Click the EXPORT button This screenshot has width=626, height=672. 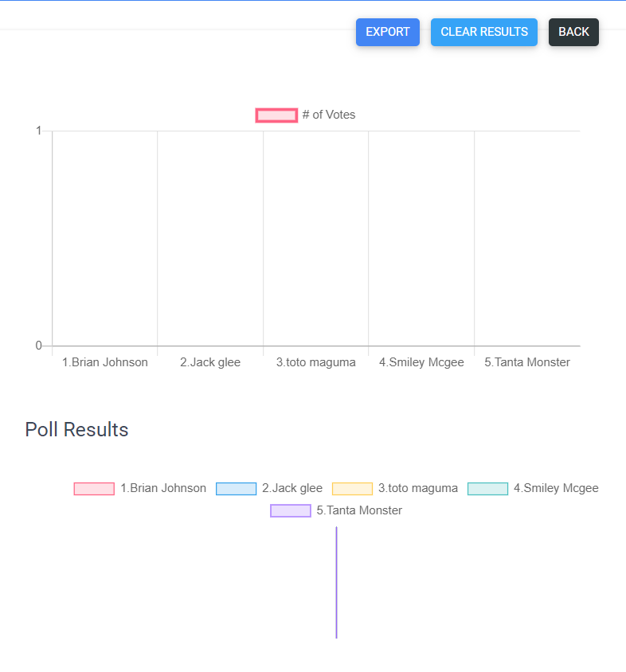387,32
